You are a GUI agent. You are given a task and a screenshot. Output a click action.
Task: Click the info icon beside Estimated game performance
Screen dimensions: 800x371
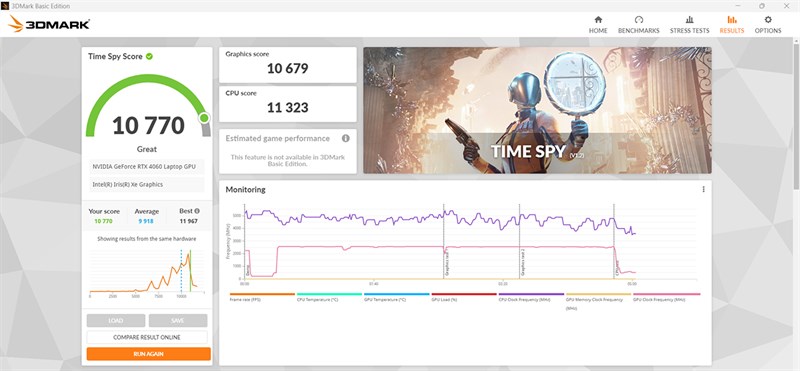(345, 138)
